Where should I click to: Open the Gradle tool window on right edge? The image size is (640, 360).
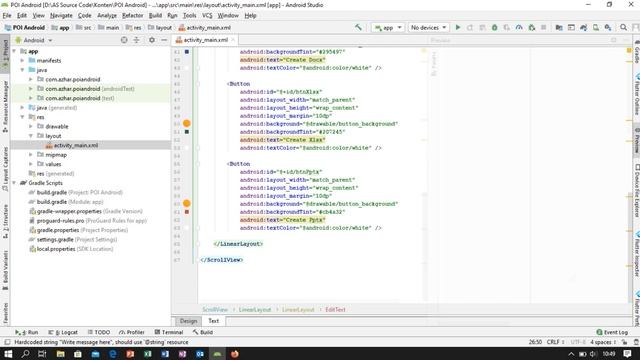click(636, 52)
